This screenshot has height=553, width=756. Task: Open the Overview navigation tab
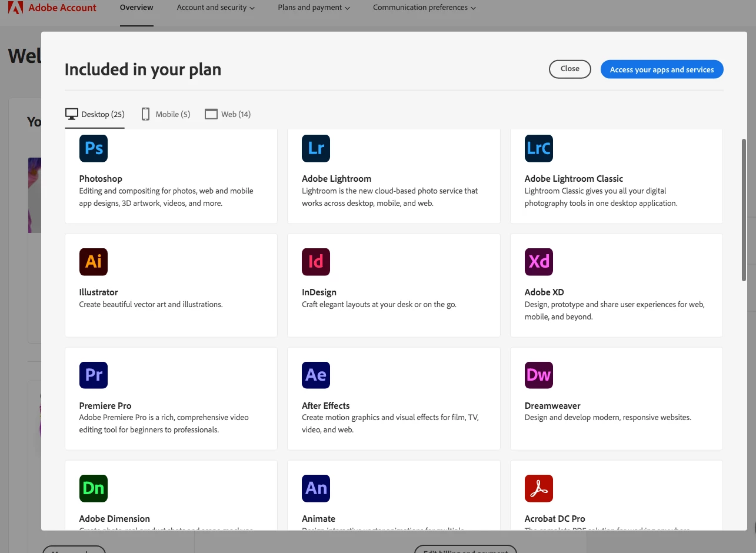click(136, 8)
